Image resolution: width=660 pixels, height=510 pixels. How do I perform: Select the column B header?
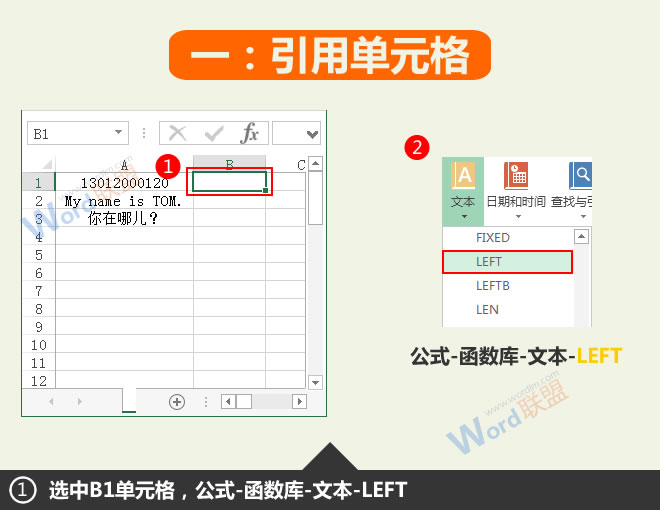pyautogui.click(x=229, y=163)
